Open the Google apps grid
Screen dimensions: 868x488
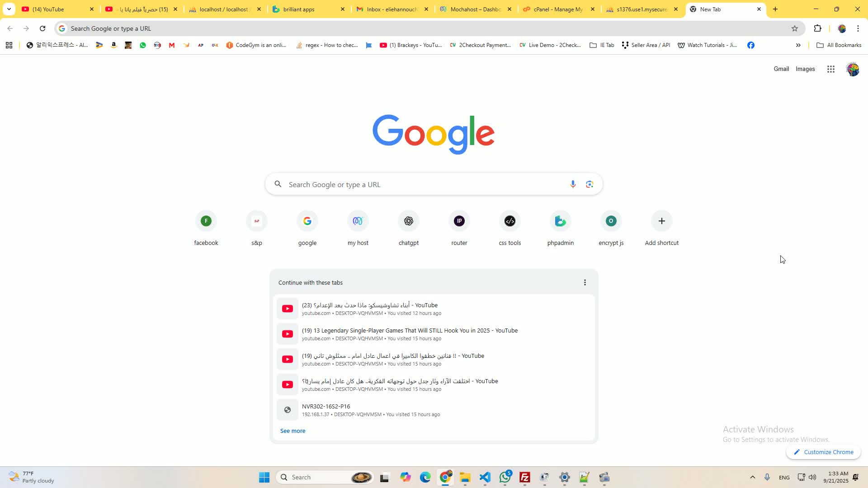point(831,69)
